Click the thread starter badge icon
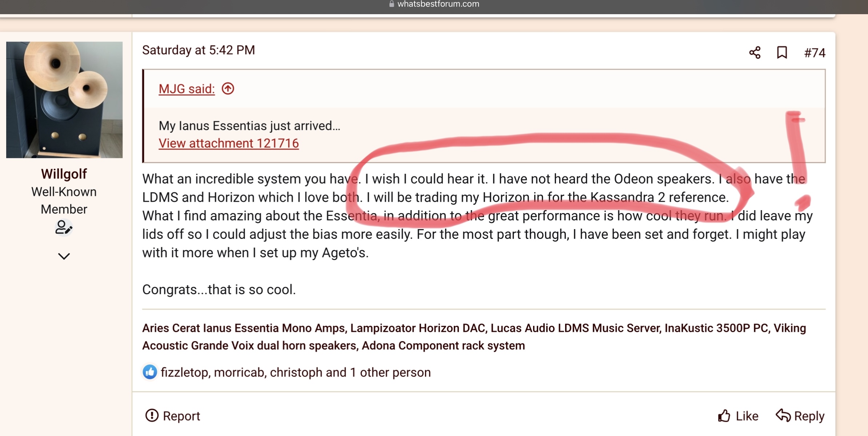 pos(64,228)
